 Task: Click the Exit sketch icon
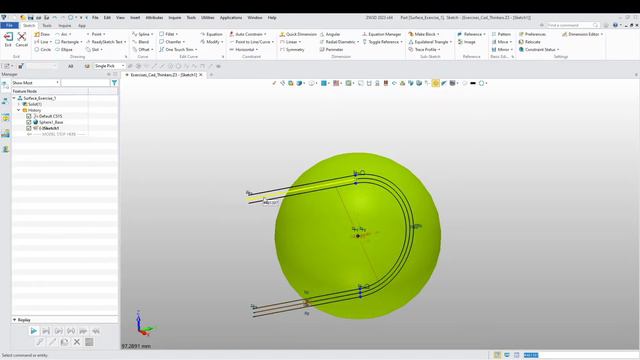tap(8, 38)
